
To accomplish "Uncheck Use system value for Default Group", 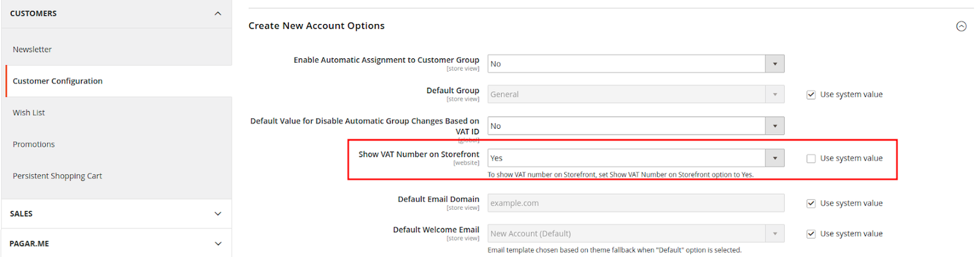I will click(811, 95).
